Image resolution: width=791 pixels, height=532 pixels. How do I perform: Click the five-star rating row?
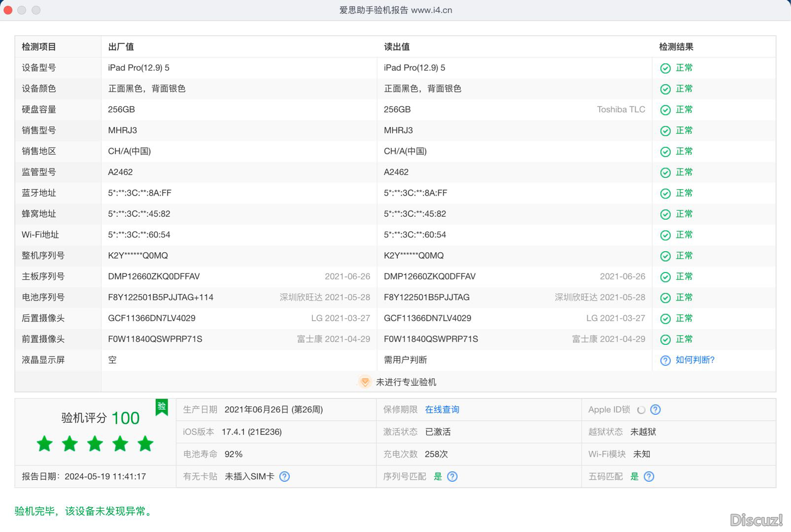coord(95,443)
